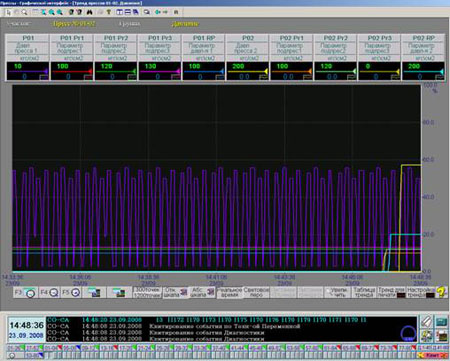450x361 pixels.
Task: Click the purple P01 scale indicator valued 10
Action: (x=28, y=71)
